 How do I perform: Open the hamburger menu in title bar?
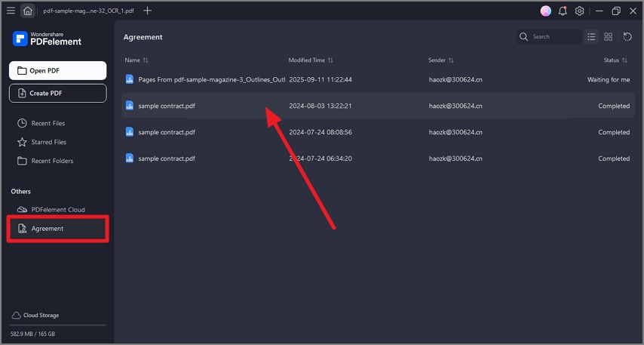[11, 11]
